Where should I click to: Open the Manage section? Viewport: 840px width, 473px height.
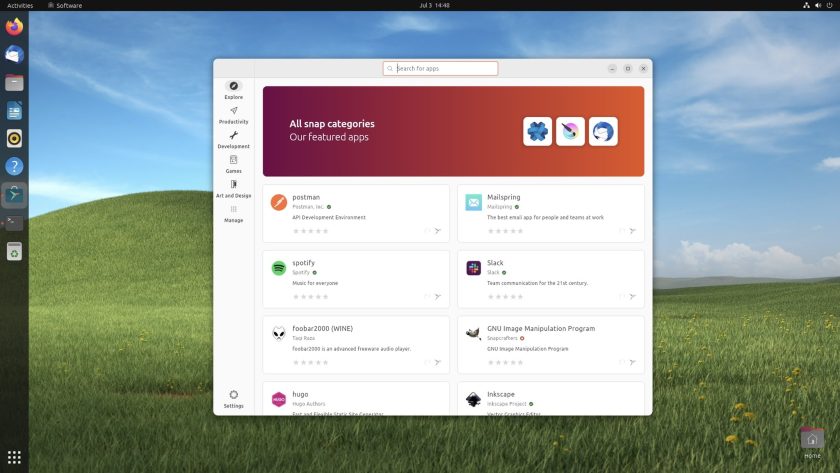point(234,213)
